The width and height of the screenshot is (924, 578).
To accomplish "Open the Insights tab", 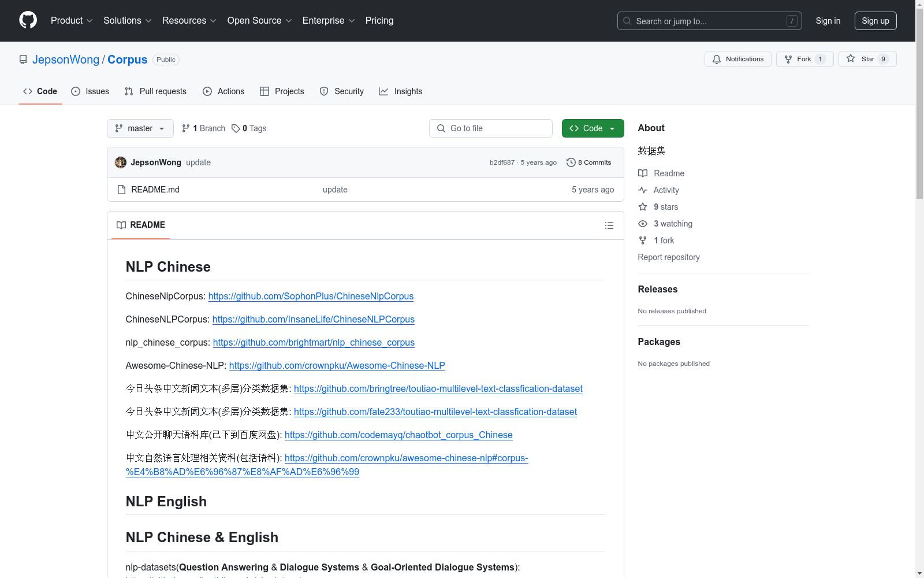I will 401,91.
